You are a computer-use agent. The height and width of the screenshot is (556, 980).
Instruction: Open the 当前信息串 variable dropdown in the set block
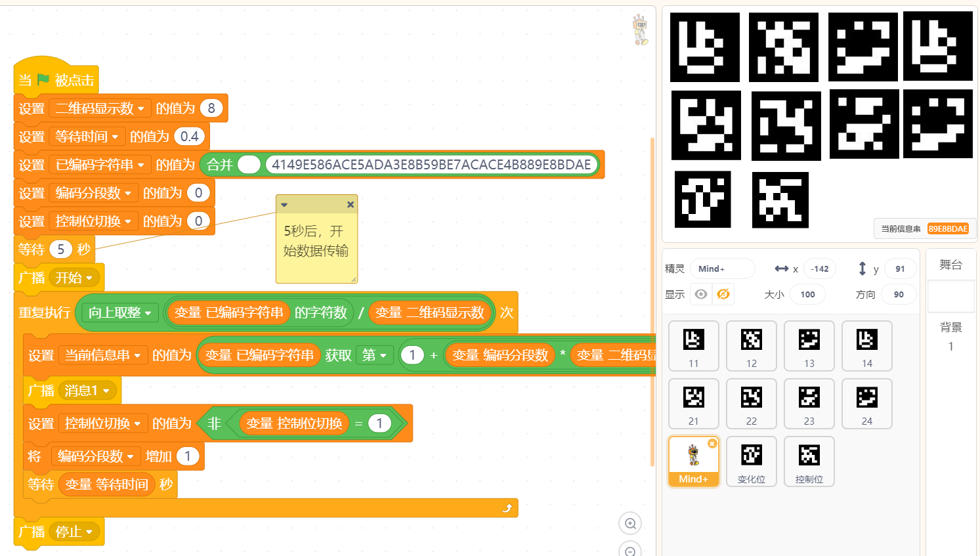(102, 355)
